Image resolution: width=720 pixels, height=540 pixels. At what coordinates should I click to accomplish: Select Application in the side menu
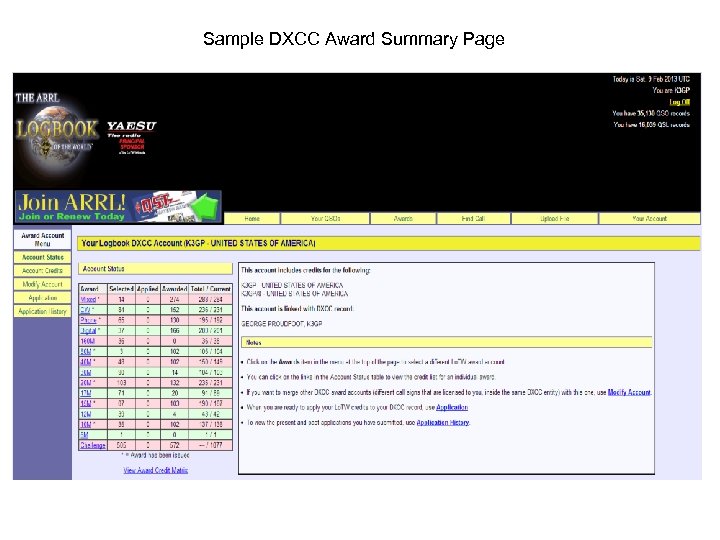(43, 298)
